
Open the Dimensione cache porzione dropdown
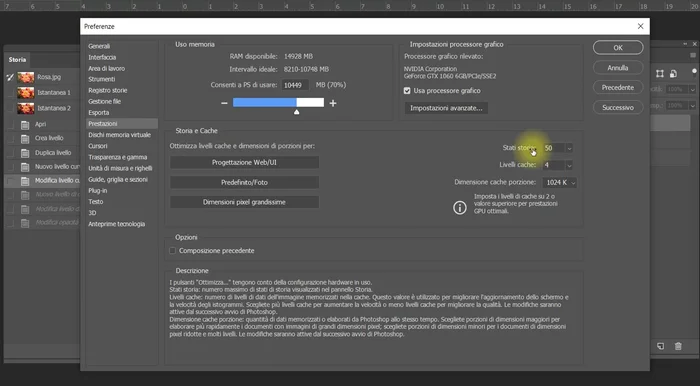coord(559,183)
